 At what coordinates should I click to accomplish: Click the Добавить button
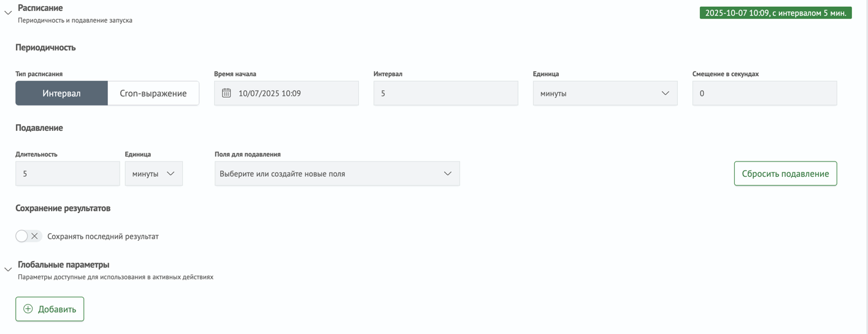[x=50, y=309]
